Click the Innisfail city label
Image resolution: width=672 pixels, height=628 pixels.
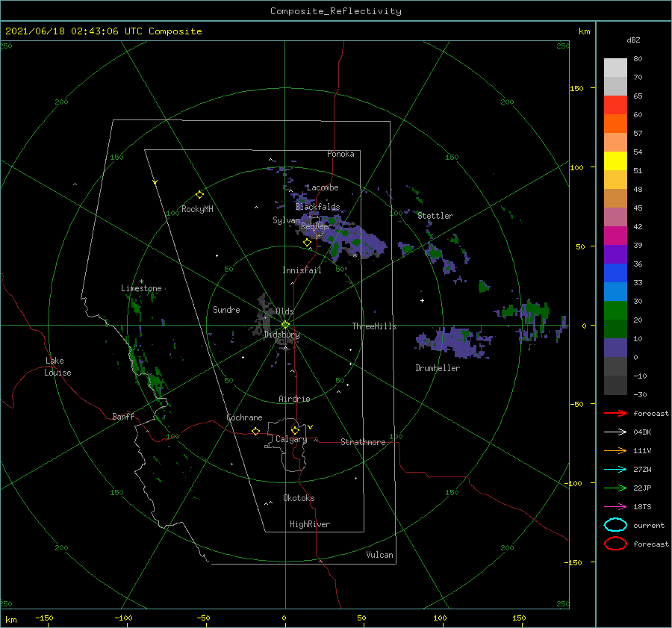[x=302, y=270]
